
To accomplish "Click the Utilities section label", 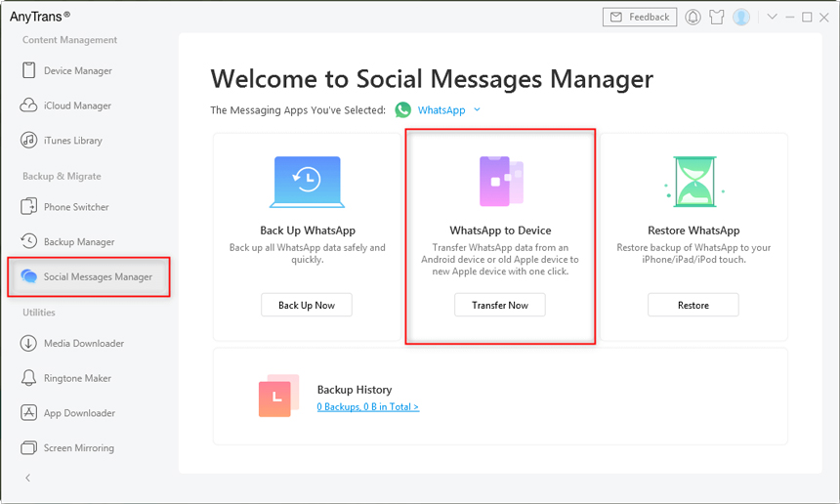I will coord(38,313).
